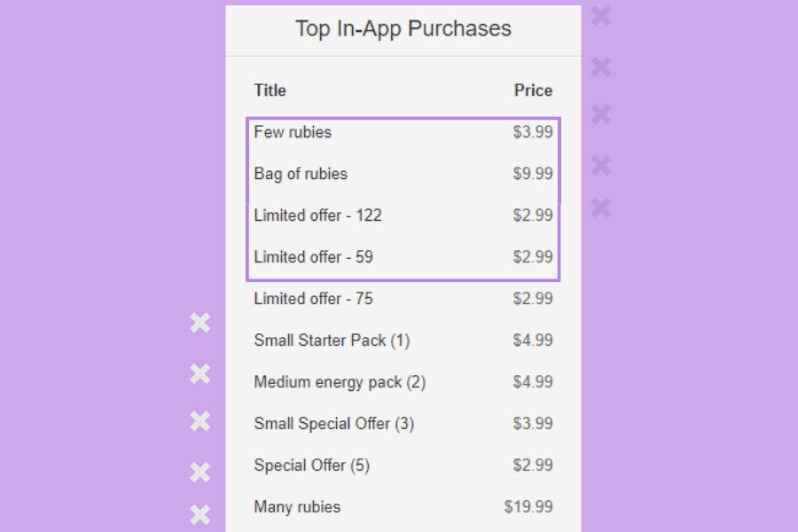Click the Few rubies row
The width and height of the screenshot is (798, 532).
pos(293,132)
